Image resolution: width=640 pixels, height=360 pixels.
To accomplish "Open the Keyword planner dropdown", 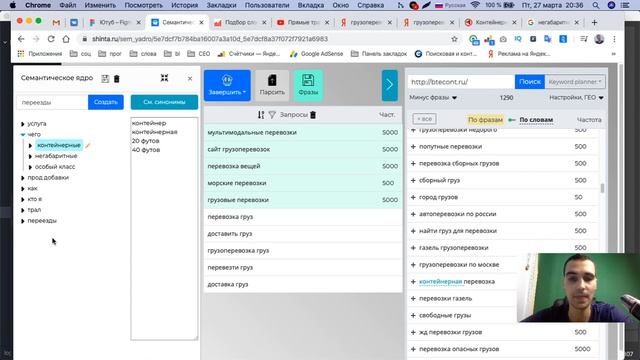I will tap(575, 82).
